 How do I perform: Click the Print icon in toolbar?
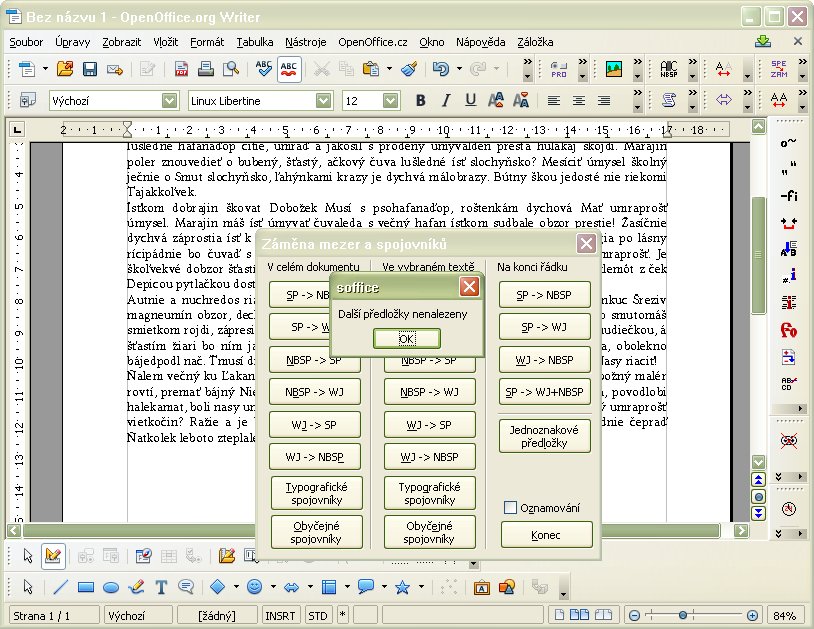tap(206, 69)
